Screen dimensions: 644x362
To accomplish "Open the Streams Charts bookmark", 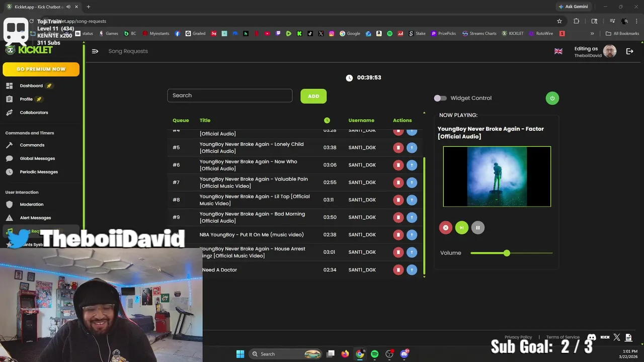I will point(479,34).
